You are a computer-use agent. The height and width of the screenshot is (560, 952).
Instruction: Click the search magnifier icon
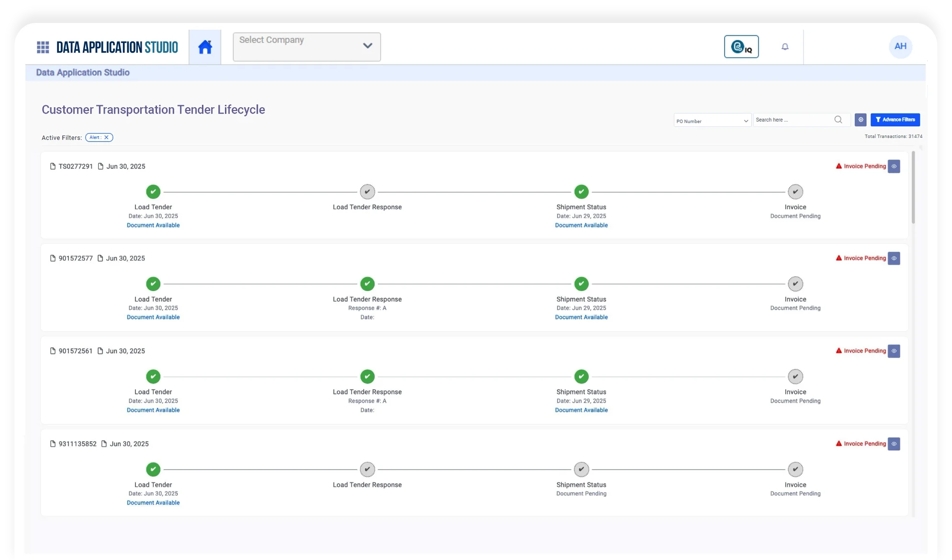[838, 120]
